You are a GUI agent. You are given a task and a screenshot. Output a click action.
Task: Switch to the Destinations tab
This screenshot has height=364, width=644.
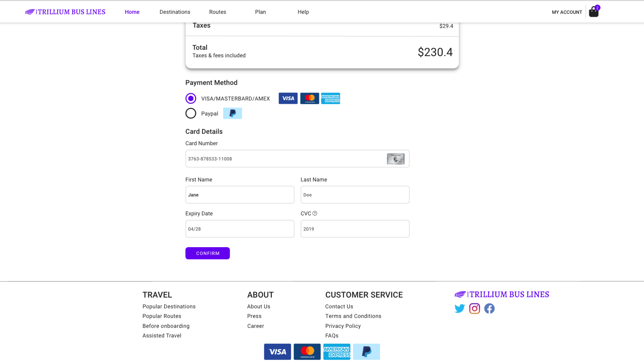tap(175, 12)
